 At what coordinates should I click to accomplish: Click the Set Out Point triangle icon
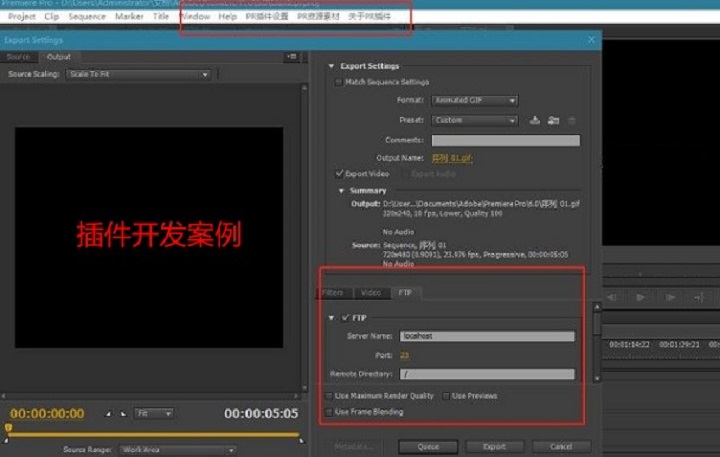tap(123, 413)
